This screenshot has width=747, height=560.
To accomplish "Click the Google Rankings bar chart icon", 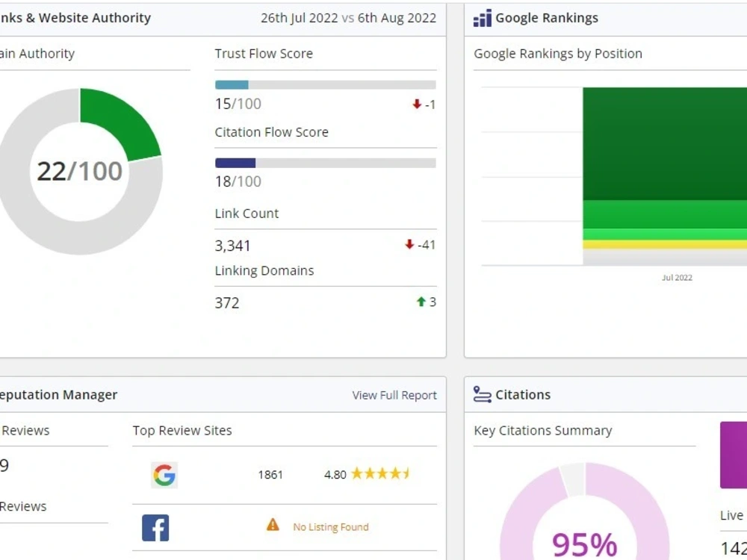I will tap(482, 18).
